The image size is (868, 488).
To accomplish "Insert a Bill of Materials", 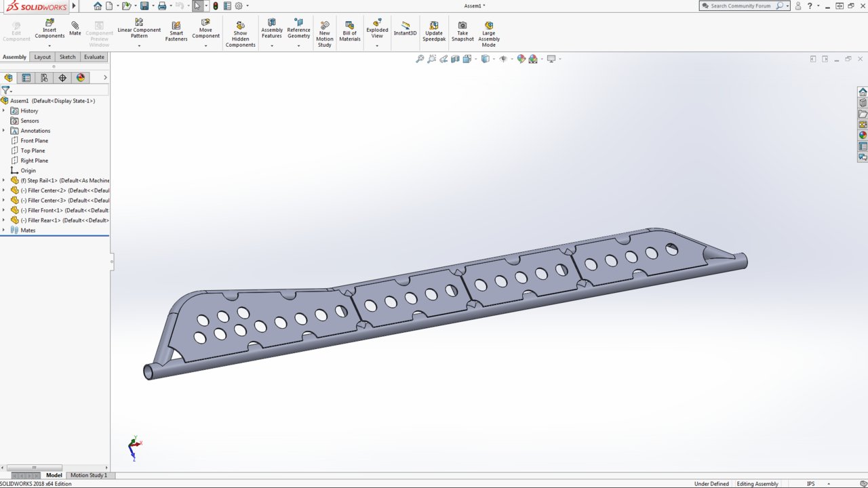I will point(350,32).
